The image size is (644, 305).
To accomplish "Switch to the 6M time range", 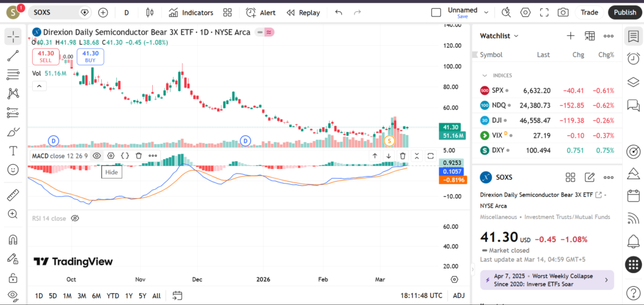I will tap(96, 296).
